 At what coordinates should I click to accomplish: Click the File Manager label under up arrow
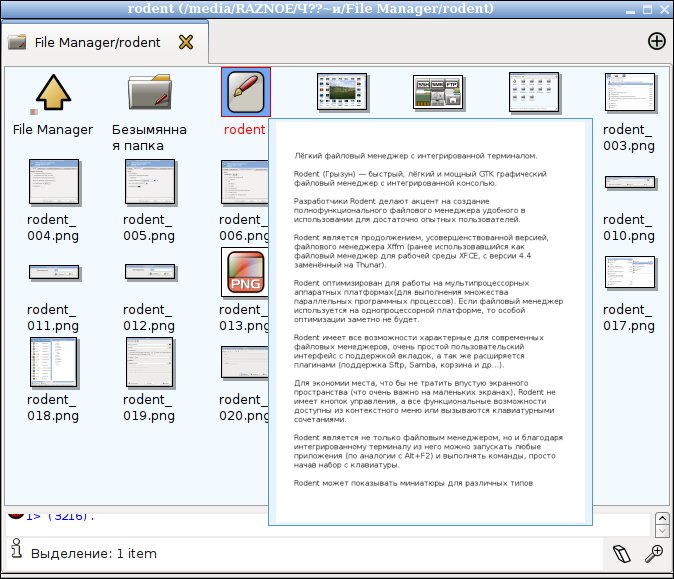coord(53,129)
